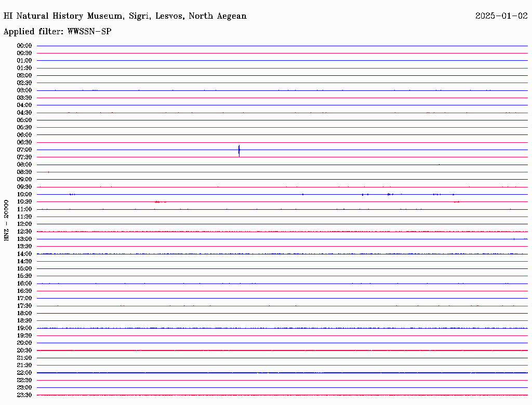The width and height of the screenshot is (532, 405).
Task: Click the 10:30 time label
Action: tap(24, 202)
